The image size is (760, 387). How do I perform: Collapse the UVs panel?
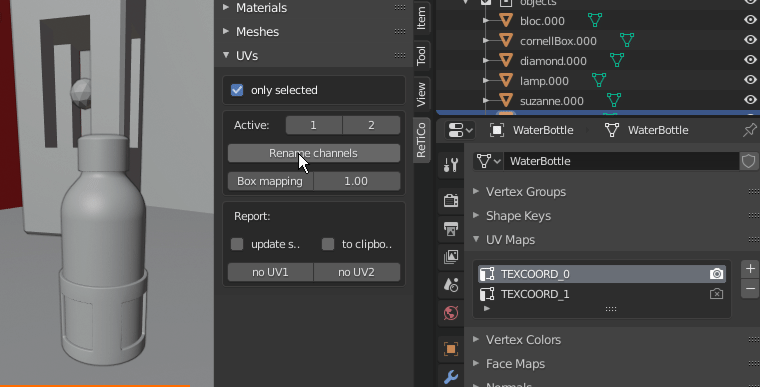226,55
